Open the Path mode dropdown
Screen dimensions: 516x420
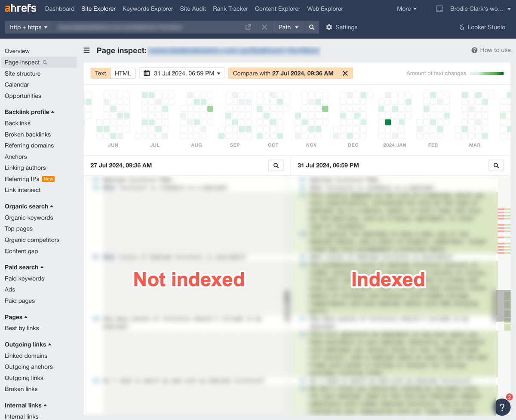click(289, 27)
